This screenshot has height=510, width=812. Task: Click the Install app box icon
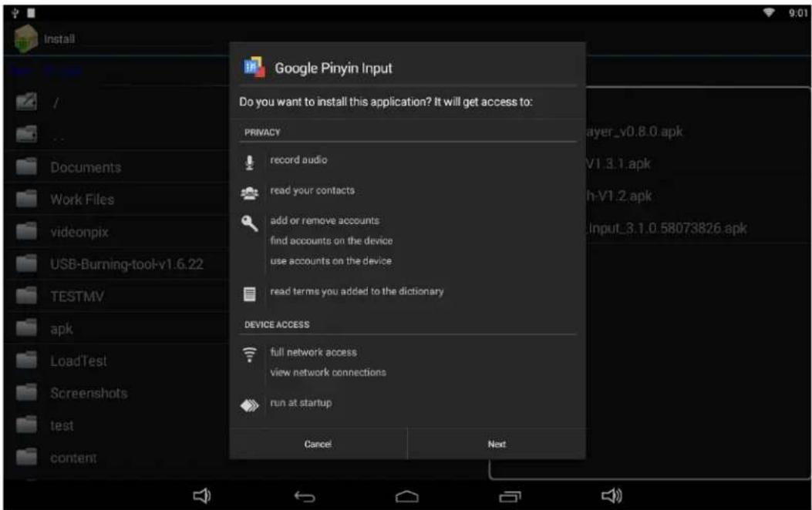tap(25, 39)
